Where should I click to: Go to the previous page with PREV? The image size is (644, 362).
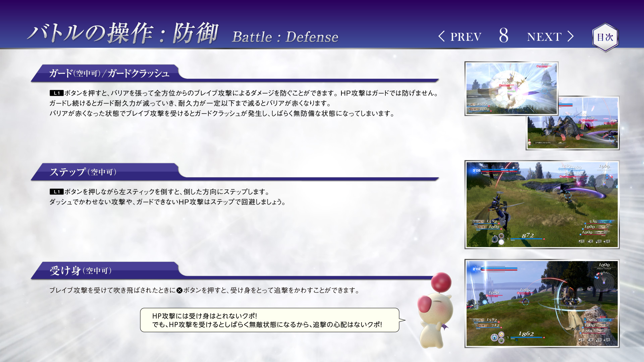tap(460, 37)
